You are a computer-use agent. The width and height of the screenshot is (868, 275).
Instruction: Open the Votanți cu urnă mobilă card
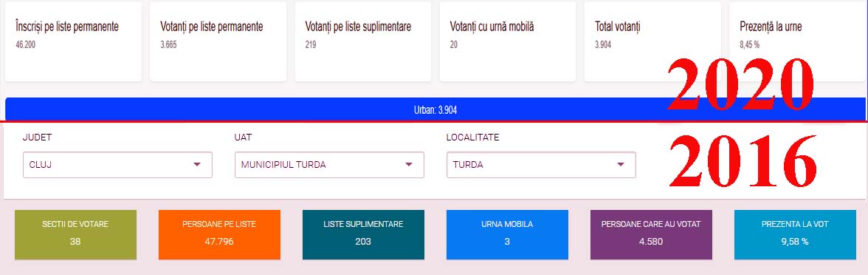point(508,41)
